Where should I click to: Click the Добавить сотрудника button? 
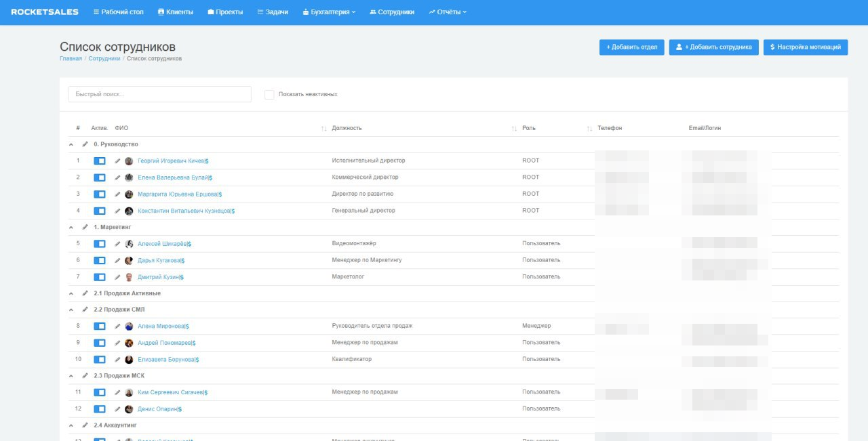point(713,47)
